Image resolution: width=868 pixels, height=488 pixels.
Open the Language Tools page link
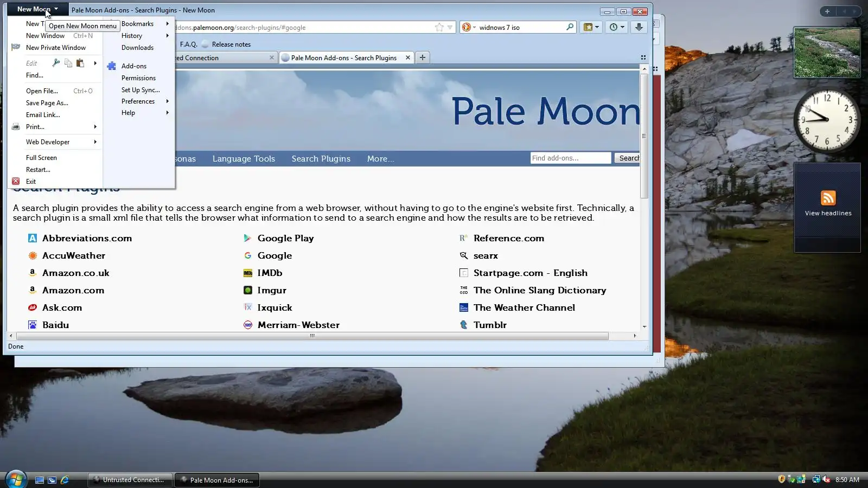coord(244,159)
